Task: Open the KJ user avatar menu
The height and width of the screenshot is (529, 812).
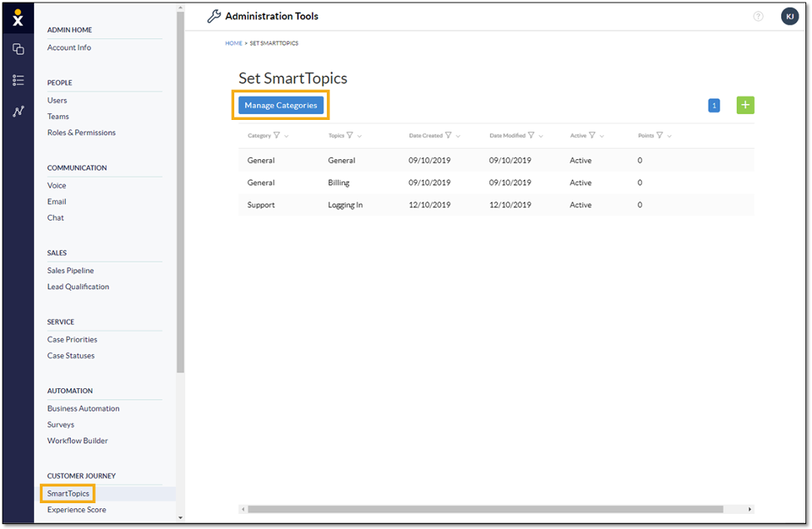Action: click(x=789, y=17)
